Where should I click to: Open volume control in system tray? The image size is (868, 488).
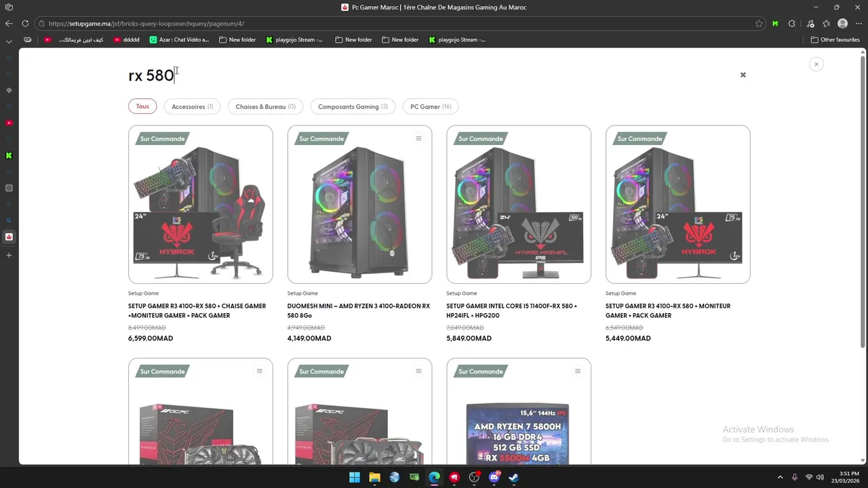(820, 477)
